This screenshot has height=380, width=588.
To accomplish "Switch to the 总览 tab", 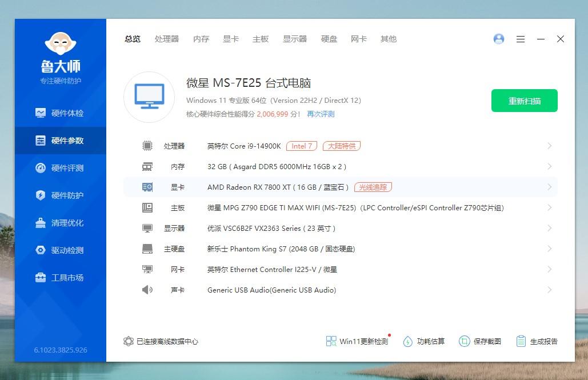I will [133, 39].
